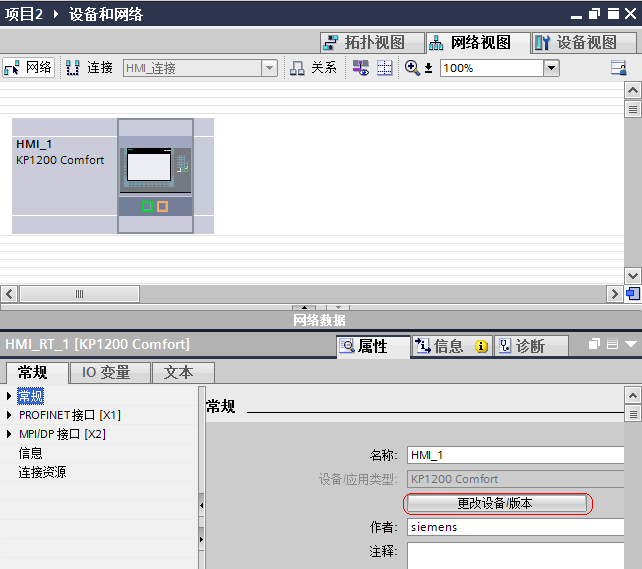
Task: Click the 项目2 breadcrumb in title bar
Action: 24,14
